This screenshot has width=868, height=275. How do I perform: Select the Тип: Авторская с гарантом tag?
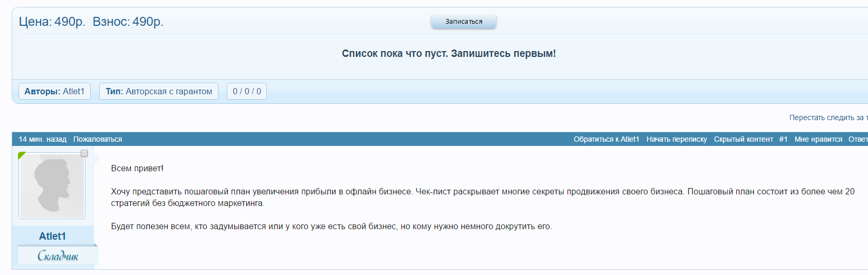pyautogui.click(x=159, y=91)
